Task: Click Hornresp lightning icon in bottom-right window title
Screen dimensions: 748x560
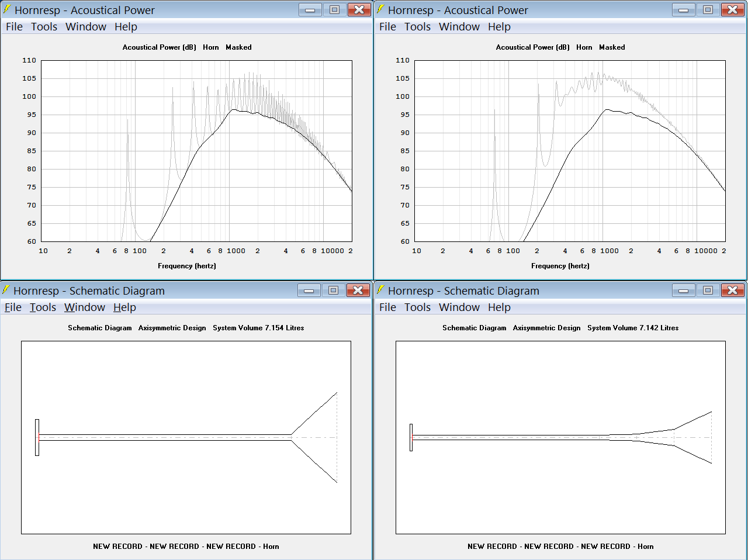Action: click(380, 289)
